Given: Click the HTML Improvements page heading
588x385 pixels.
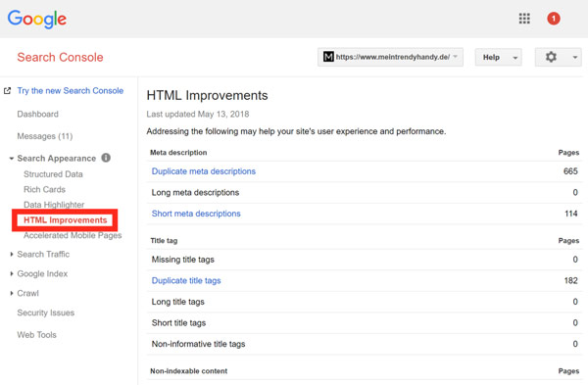Looking at the screenshot, I should [207, 96].
